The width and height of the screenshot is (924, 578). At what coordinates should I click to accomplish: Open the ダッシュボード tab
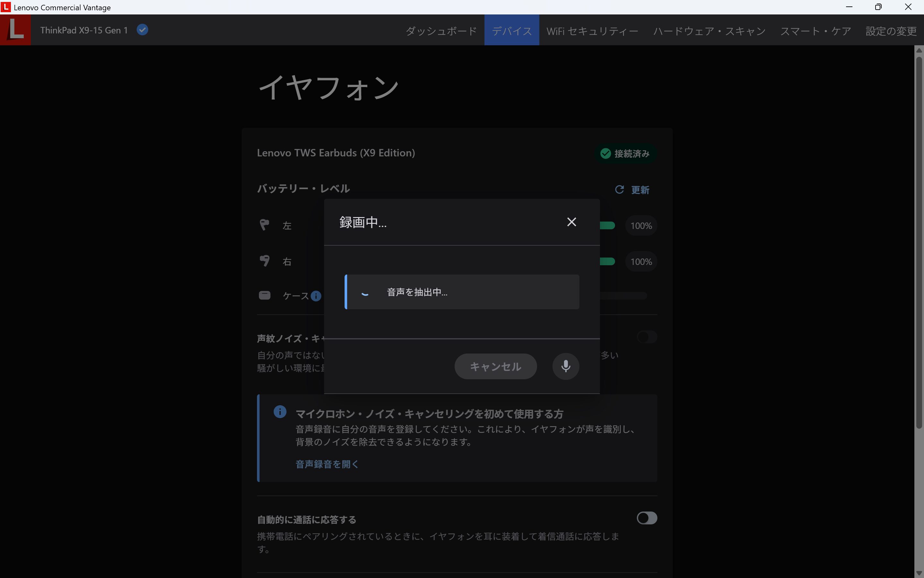coord(441,31)
